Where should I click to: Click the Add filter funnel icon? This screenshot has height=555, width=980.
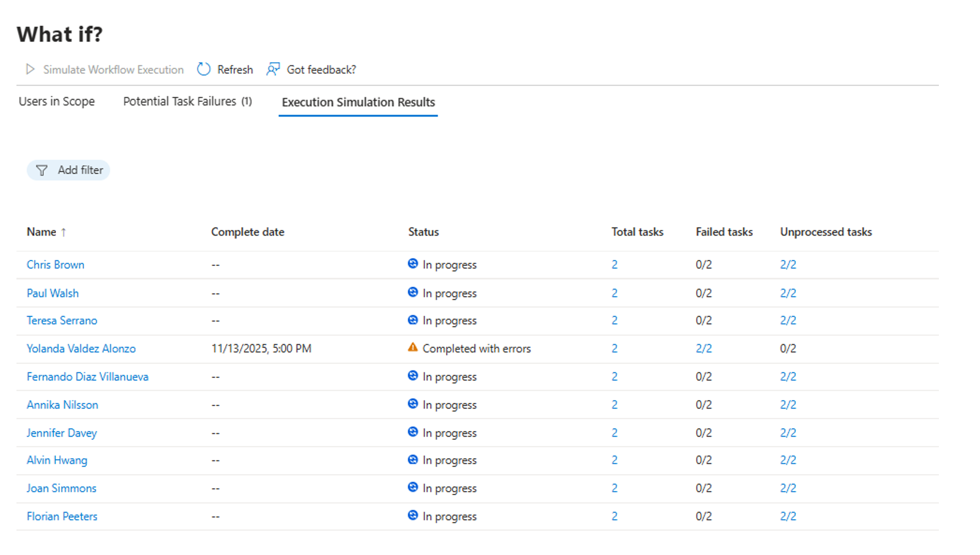(x=42, y=170)
